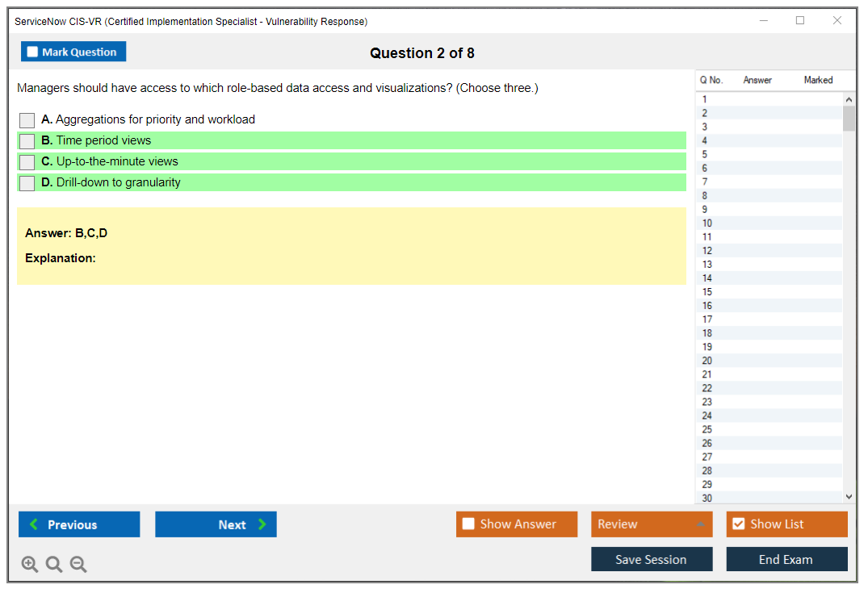Image resolution: width=868 pixels, height=593 pixels.
Task: Click the zoom in magnifier icon
Action: pyautogui.click(x=29, y=564)
